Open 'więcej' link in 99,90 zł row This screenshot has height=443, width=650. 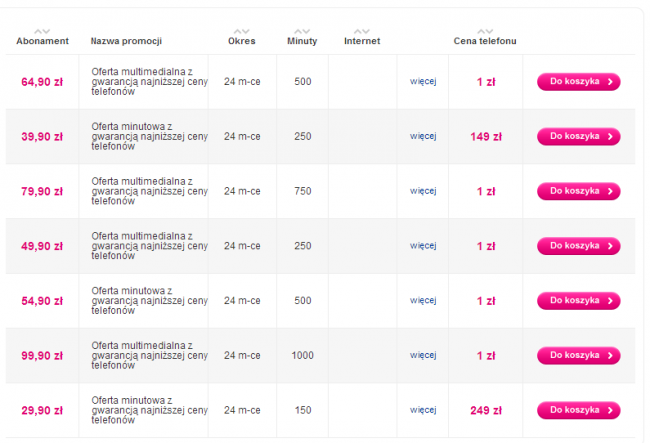click(423, 355)
